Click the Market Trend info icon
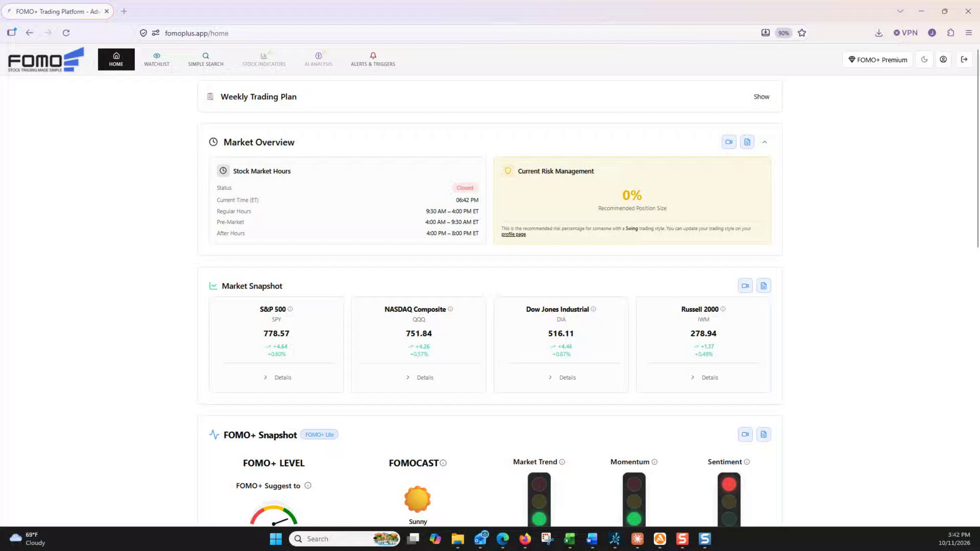The height and width of the screenshot is (551, 980). coord(562,462)
